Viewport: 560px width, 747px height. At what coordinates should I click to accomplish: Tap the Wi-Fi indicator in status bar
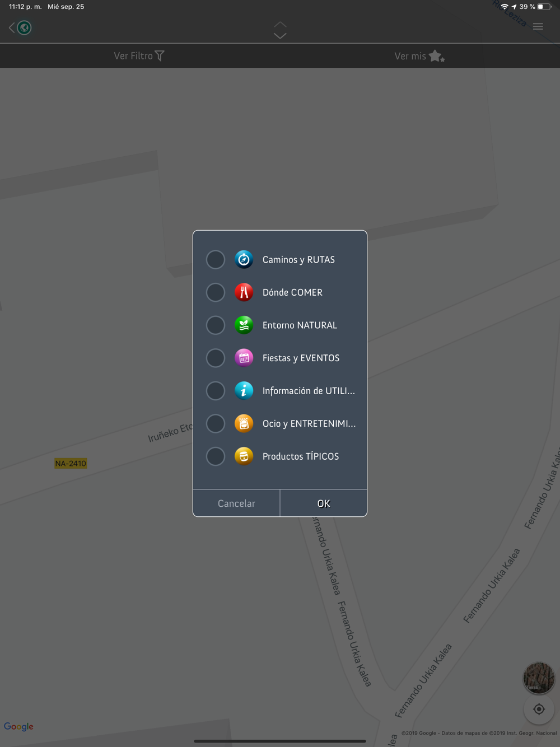pos(505,7)
